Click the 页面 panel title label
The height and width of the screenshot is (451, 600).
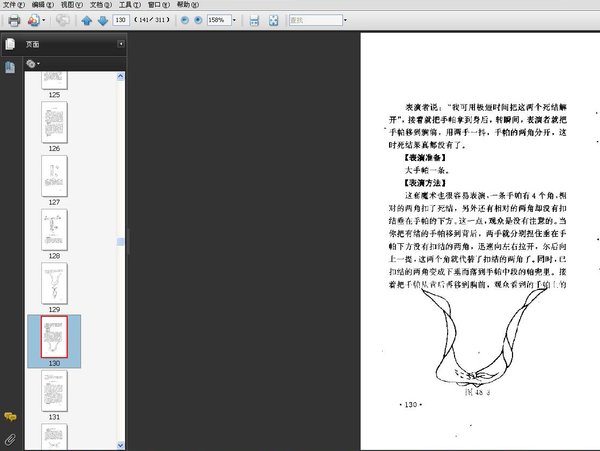tap(33, 44)
